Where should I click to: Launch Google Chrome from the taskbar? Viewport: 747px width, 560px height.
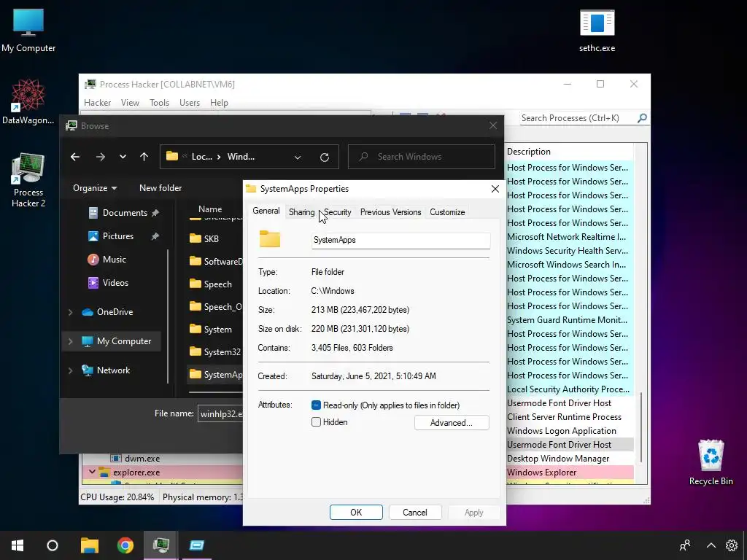click(125, 545)
